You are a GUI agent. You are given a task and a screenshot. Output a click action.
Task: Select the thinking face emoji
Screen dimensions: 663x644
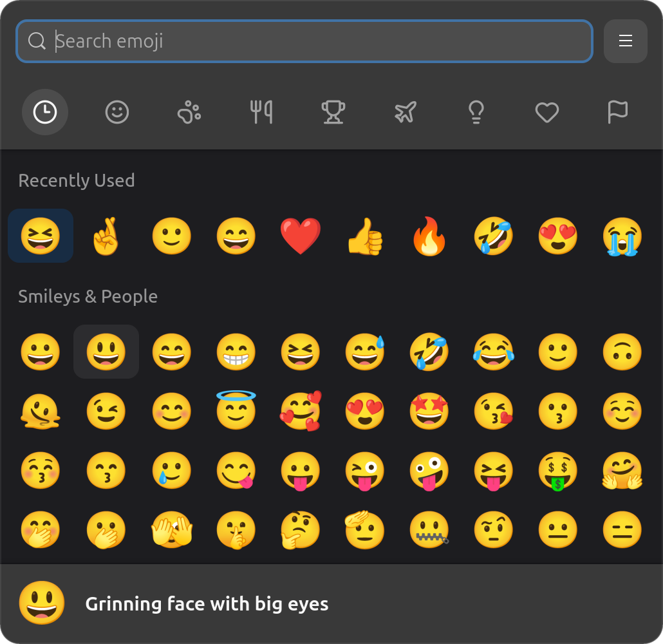(301, 529)
